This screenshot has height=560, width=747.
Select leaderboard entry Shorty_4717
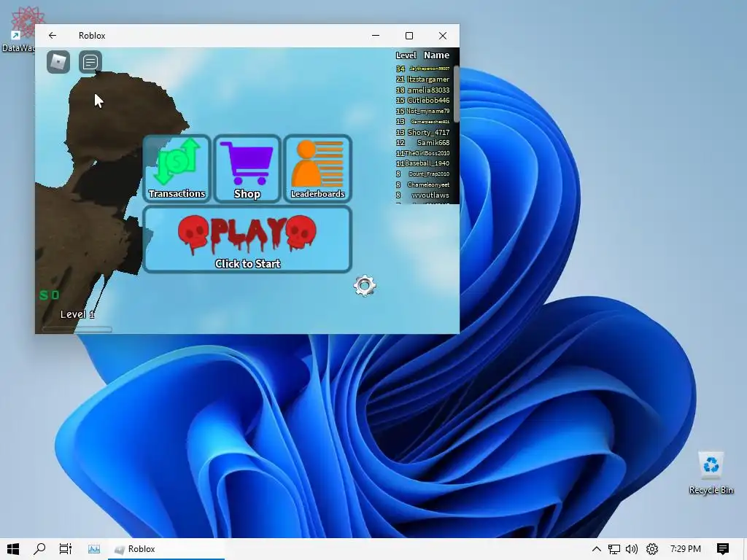422,132
